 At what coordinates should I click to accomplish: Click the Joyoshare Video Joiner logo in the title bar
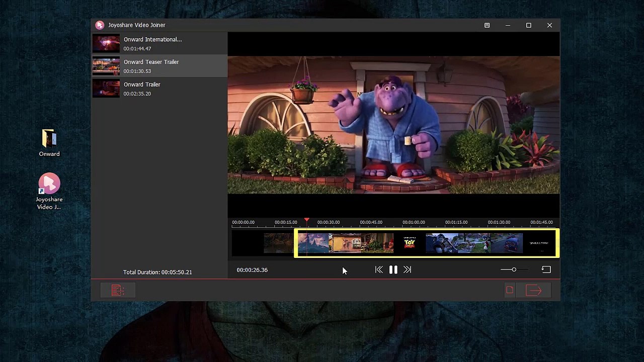tap(100, 25)
